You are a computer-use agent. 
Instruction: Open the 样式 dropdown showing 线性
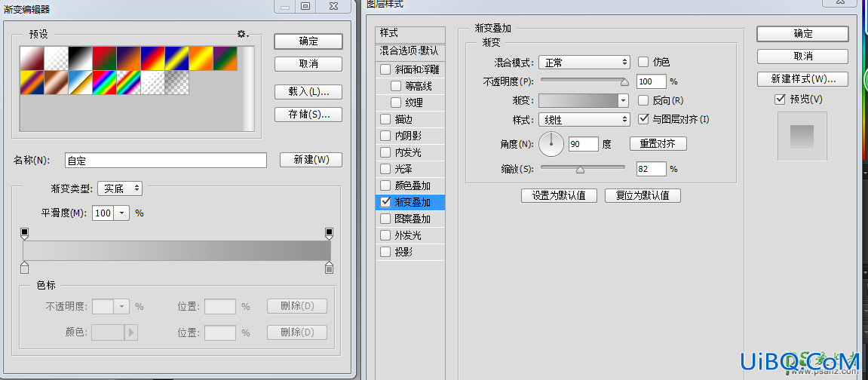click(584, 119)
